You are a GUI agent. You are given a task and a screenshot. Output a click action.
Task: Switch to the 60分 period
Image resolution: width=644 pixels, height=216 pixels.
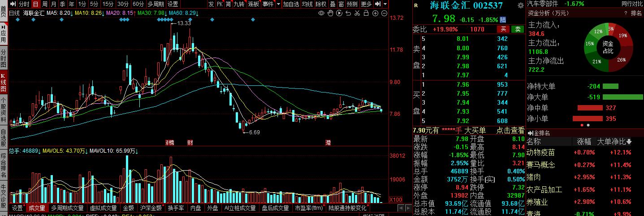[138, 4]
